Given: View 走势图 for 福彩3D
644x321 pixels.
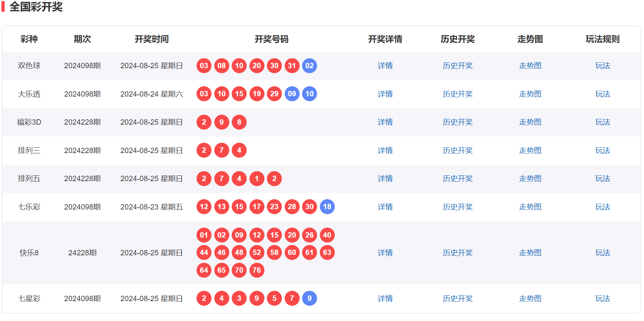Looking at the screenshot, I should pyautogui.click(x=530, y=122).
